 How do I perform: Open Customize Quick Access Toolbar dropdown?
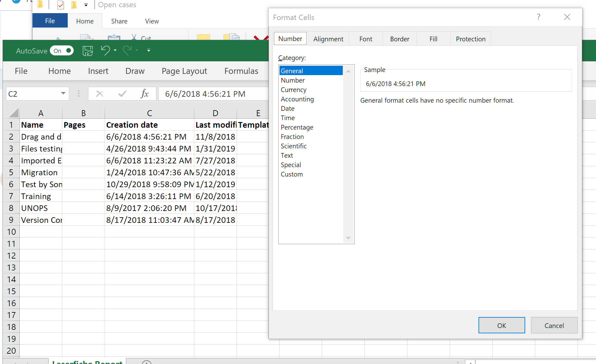149,50
